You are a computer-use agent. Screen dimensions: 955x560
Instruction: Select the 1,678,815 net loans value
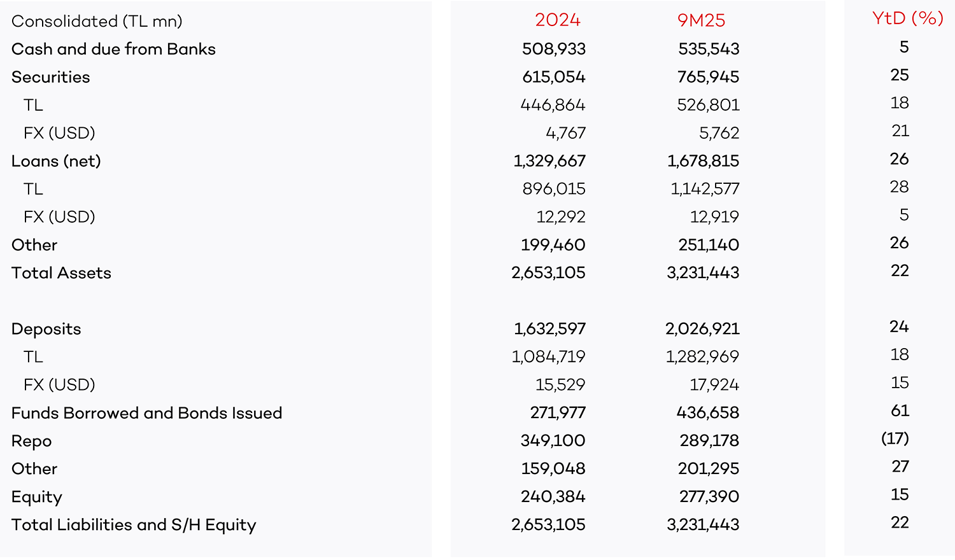tap(703, 161)
